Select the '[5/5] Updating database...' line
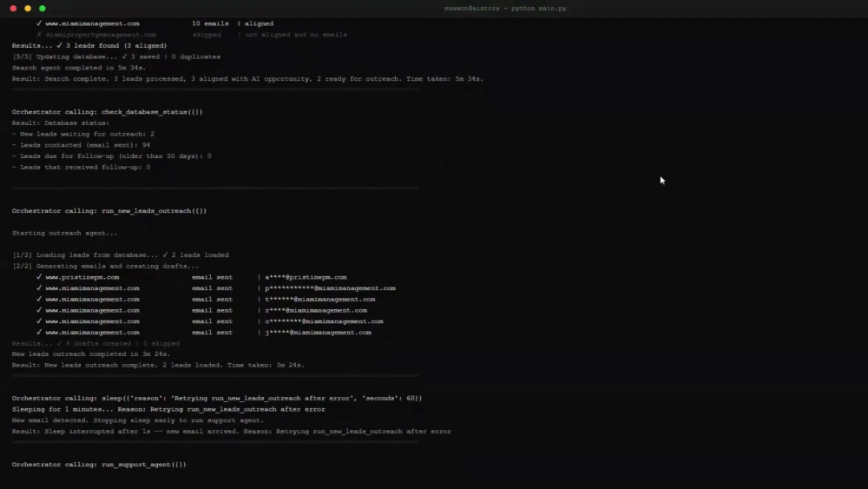 tap(116, 57)
